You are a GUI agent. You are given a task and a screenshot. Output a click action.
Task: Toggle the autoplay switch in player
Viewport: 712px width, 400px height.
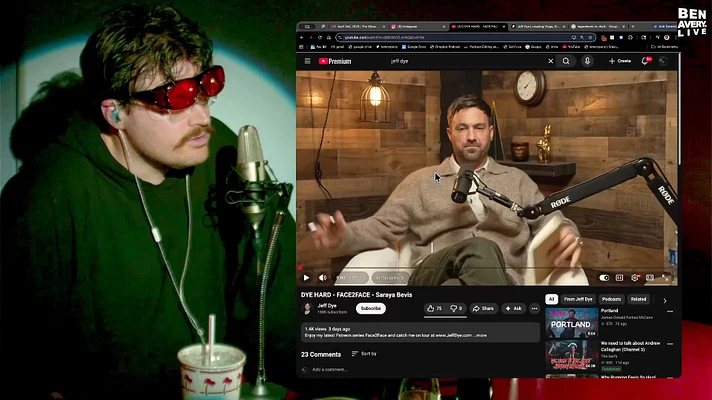pos(604,277)
